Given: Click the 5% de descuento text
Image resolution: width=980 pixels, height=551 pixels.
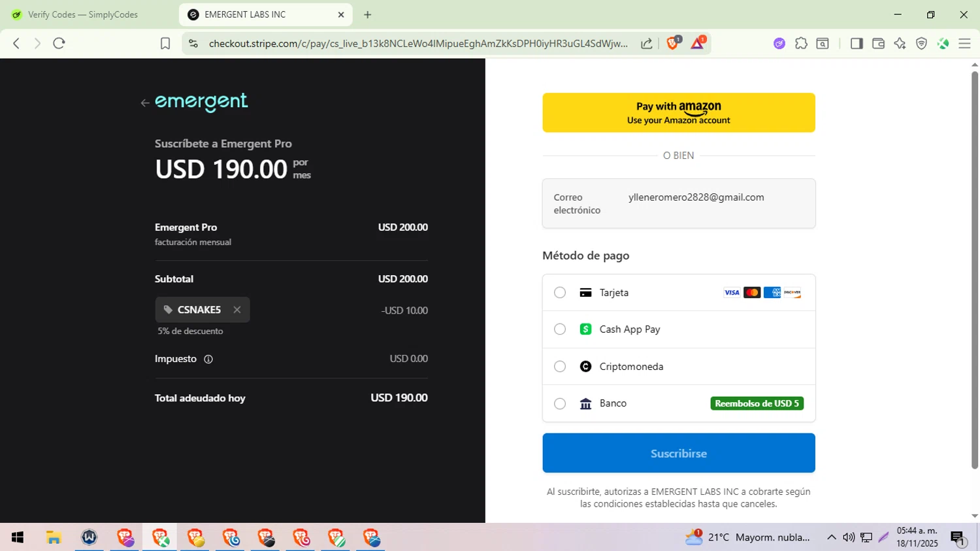Looking at the screenshot, I should pyautogui.click(x=190, y=331).
